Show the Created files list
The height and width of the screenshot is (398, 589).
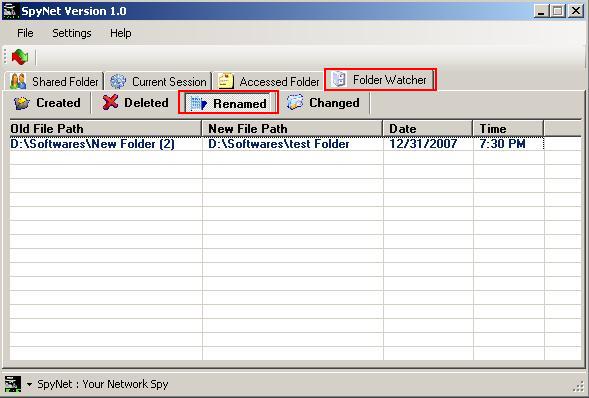pyautogui.click(x=48, y=103)
